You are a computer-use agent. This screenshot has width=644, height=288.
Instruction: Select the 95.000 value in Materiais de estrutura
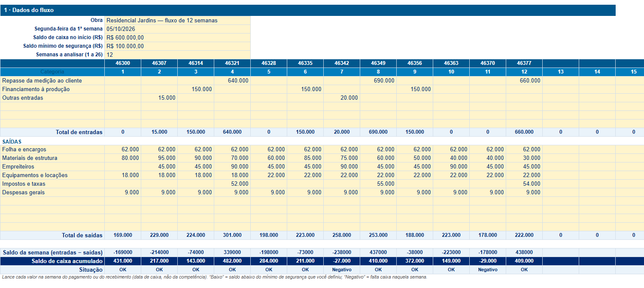[159, 158]
